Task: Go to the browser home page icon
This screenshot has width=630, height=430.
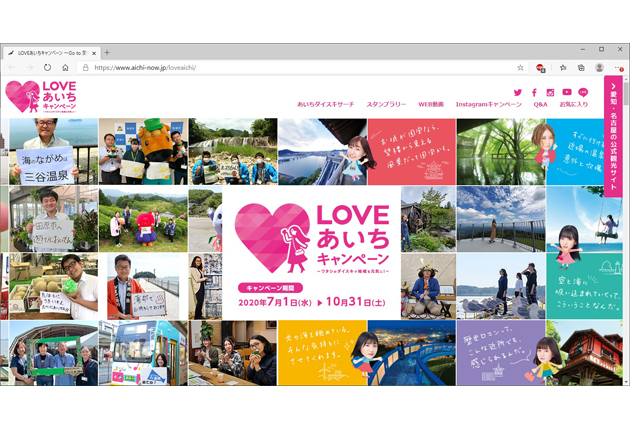Action: 65,68
